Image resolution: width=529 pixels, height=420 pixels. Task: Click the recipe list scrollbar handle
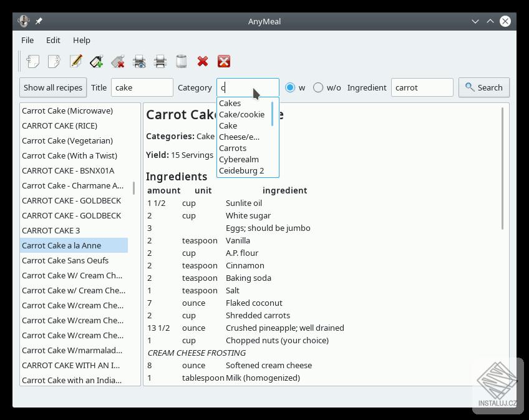pos(134,188)
